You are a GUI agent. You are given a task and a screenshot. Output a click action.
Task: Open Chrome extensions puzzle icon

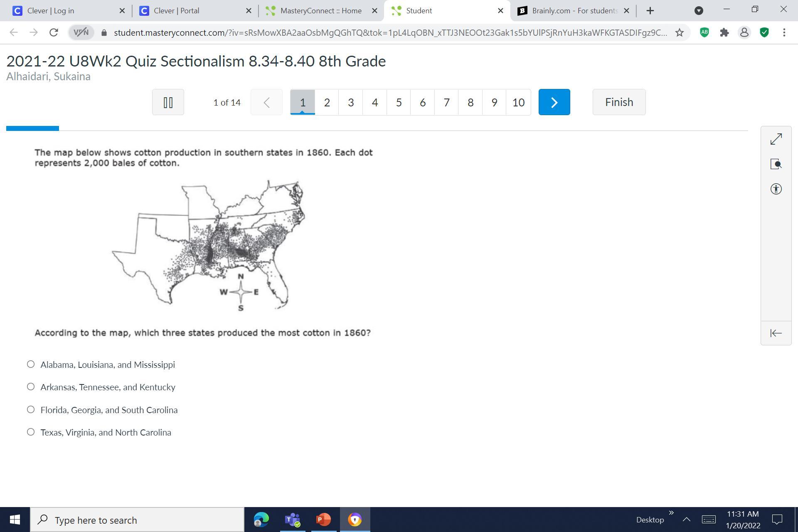(x=724, y=32)
